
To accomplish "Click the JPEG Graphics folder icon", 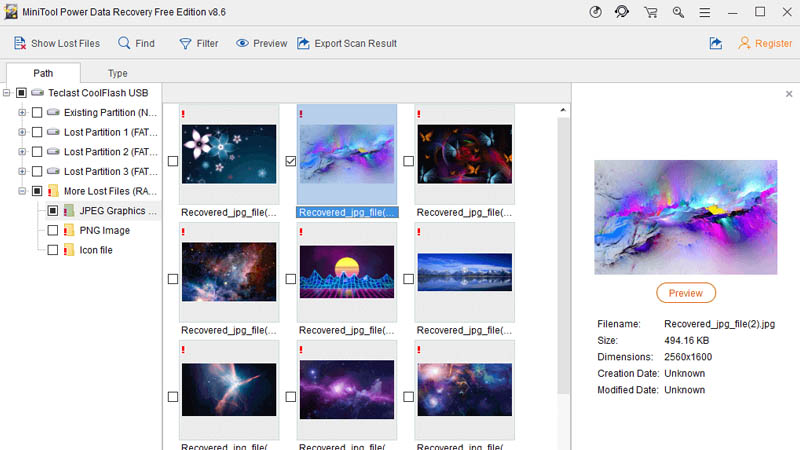I will point(69,211).
